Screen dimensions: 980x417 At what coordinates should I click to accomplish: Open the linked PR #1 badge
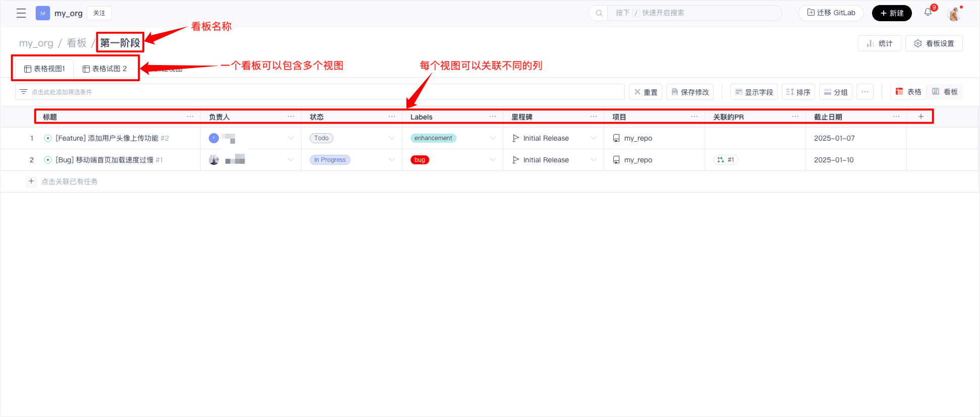726,160
